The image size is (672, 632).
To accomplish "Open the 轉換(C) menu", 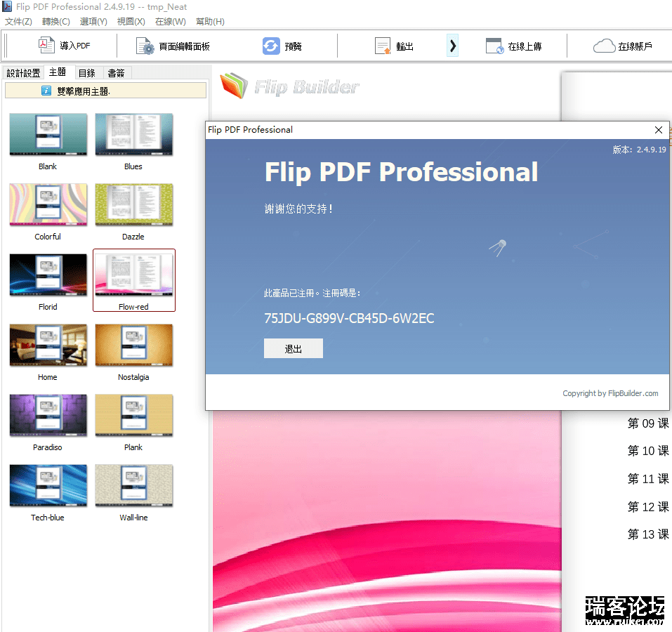I will [56, 22].
